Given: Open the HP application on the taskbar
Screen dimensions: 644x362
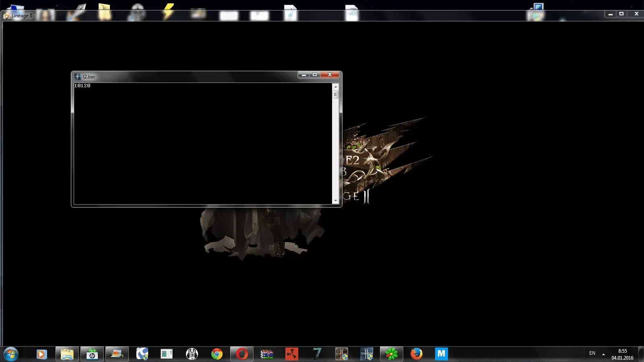Looking at the screenshot, I should [x=92, y=354].
